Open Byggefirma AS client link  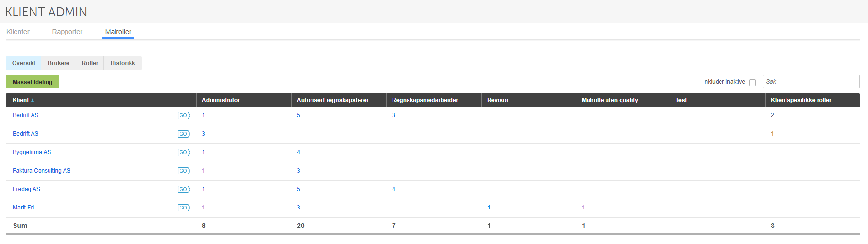(x=32, y=152)
